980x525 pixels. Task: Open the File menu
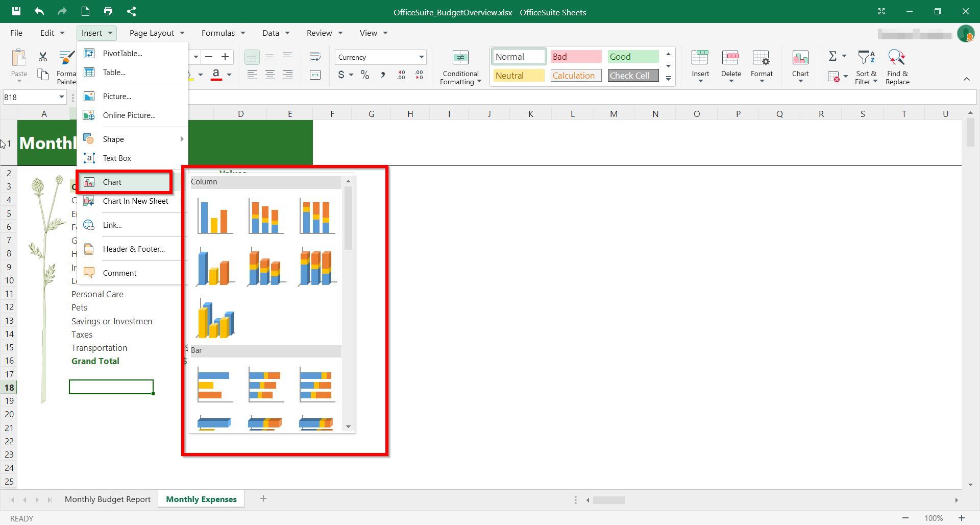point(16,33)
